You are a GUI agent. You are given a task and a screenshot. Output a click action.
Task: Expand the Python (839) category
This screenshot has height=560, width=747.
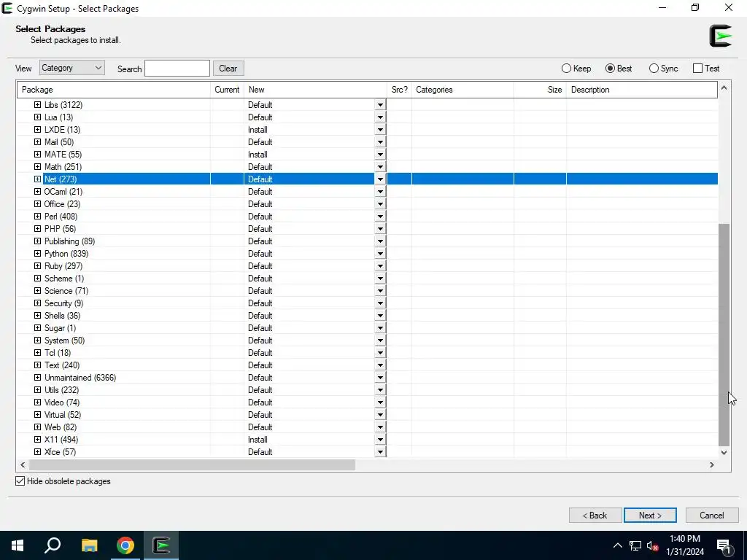pos(38,253)
